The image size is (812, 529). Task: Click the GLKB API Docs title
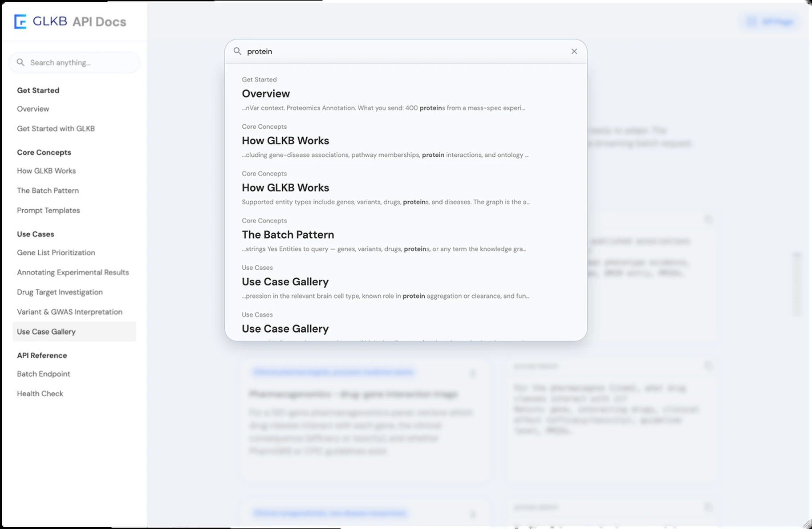tap(79, 21)
